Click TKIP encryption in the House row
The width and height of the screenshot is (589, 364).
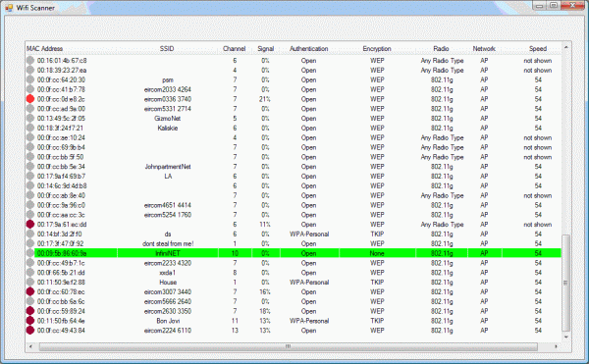377,283
